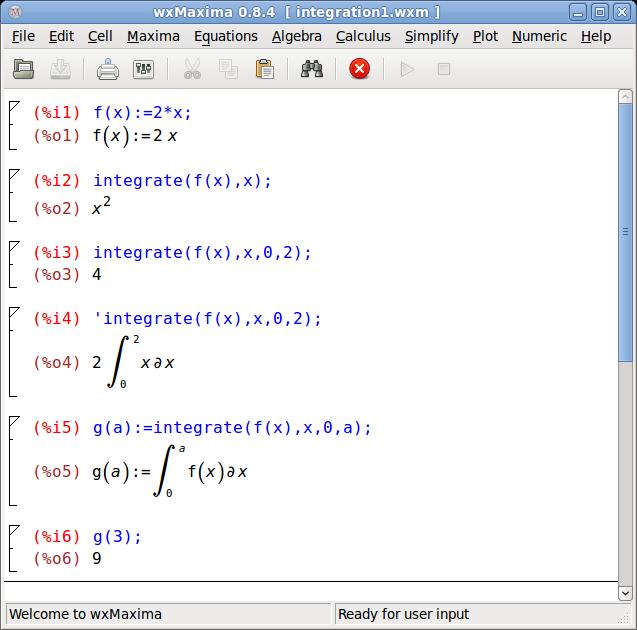The width and height of the screenshot is (637, 630).
Task: Select output x squared in %o2
Action: click(101, 206)
